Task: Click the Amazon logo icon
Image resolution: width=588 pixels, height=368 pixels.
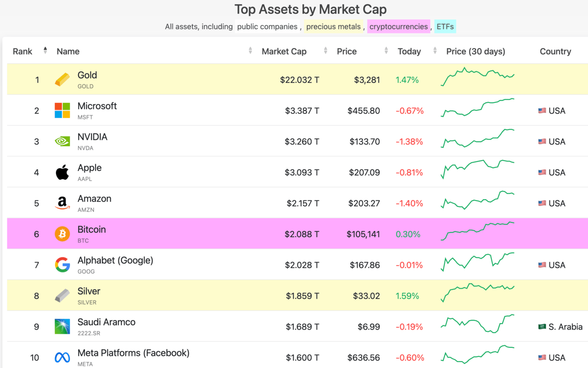Action: tap(62, 204)
